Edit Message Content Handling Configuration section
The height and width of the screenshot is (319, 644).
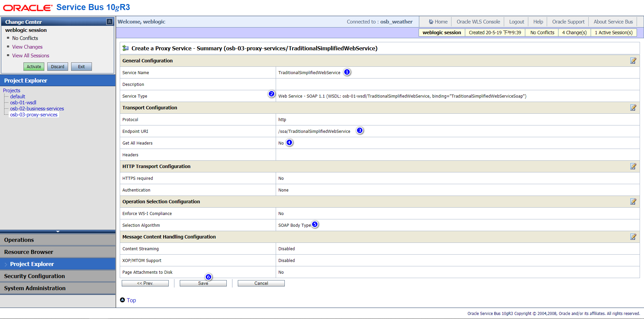[633, 237]
